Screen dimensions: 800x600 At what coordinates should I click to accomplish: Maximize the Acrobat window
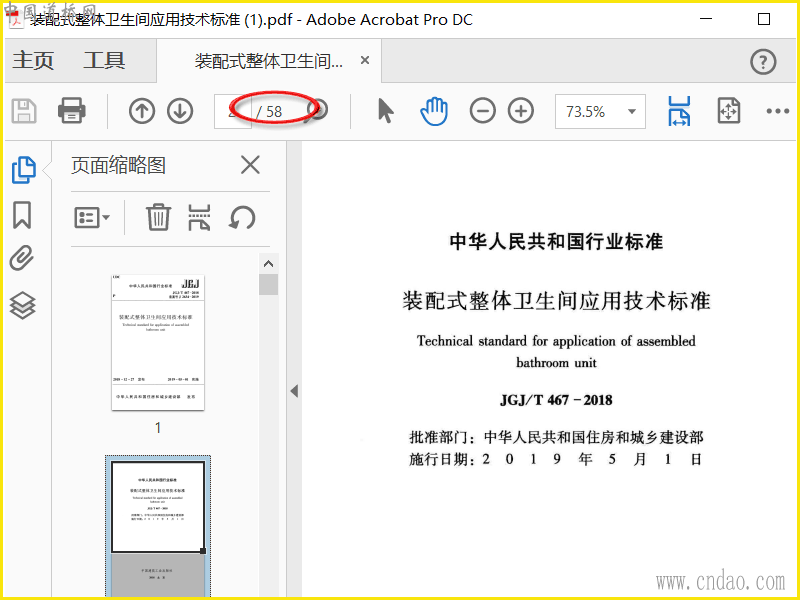pos(764,19)
